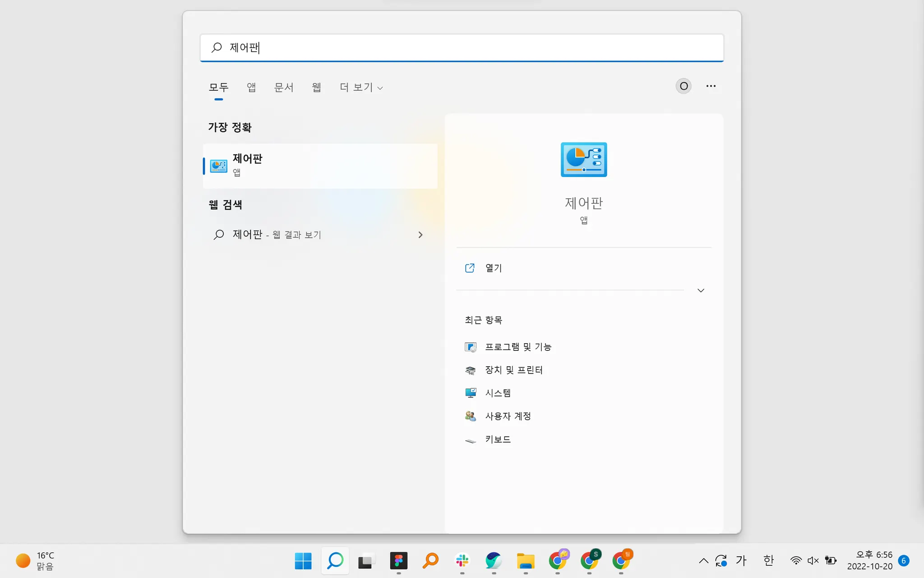This screenshot has width=924, height=578.
Task: Switch to the 앱 filter tab
Action: (x=251, y=87)
